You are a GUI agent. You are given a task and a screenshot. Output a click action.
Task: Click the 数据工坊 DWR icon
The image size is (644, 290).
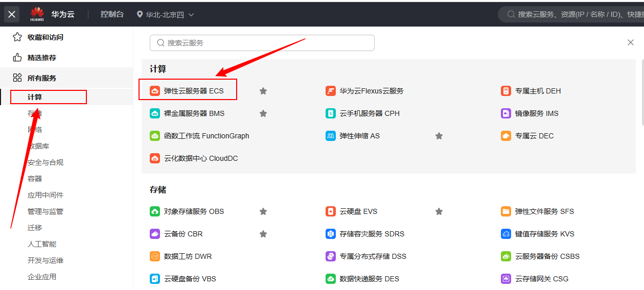coord(155,256)
